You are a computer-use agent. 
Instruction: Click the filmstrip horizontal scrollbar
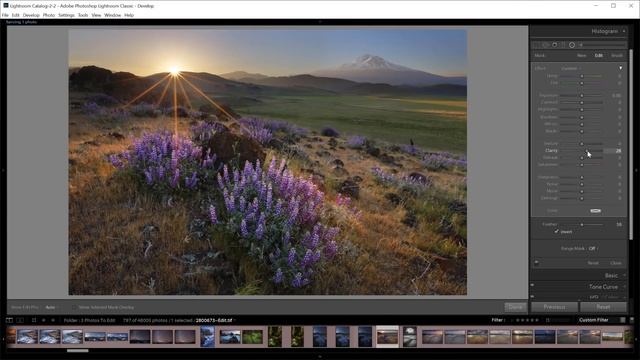click(78, 350)
